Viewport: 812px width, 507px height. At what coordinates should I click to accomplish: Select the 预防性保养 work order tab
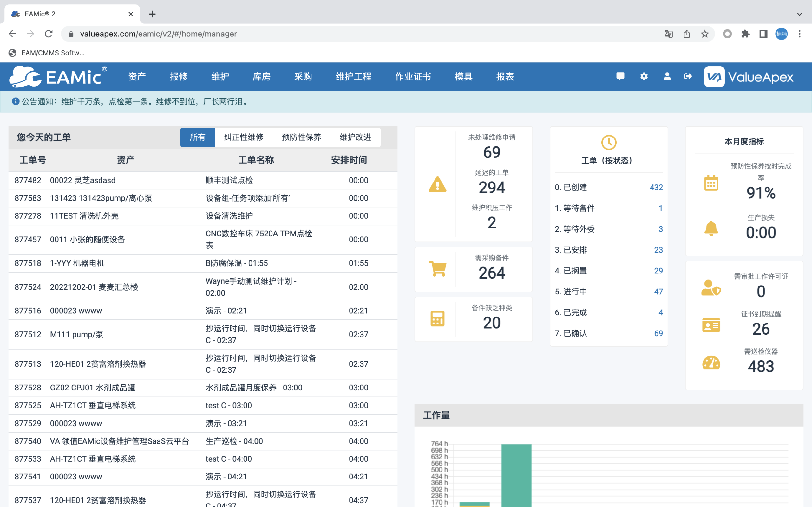(x=301, y=137)
